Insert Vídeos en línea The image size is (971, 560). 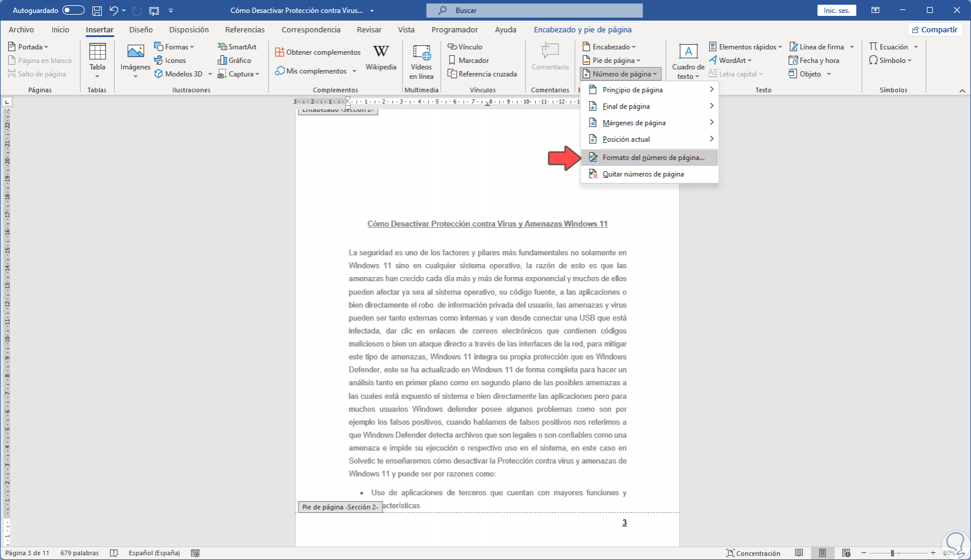coord(421,62)
